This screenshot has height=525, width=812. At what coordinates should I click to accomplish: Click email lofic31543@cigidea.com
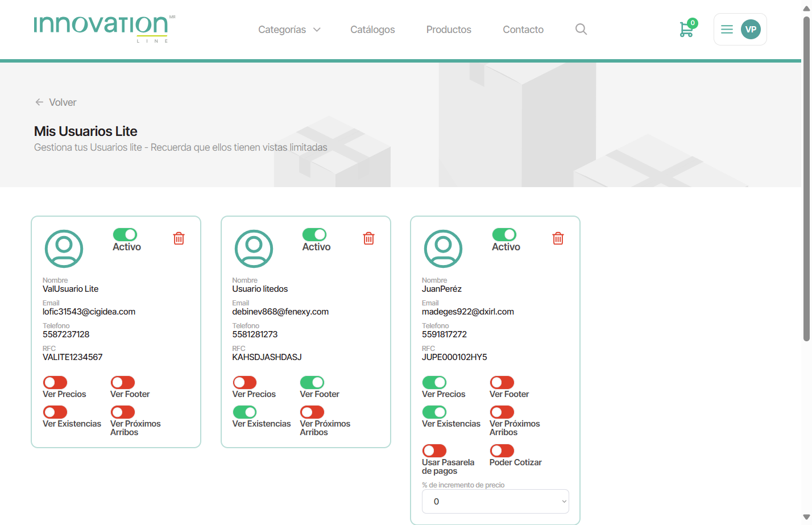[89, 312]
